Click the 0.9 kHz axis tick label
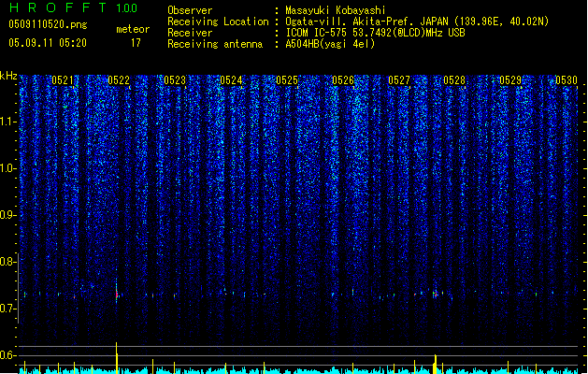 pos(7,215)
